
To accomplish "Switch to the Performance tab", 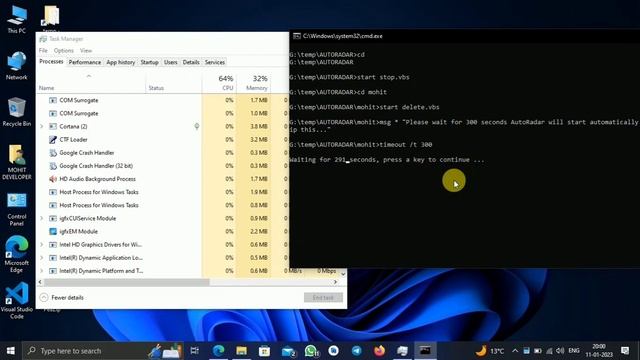I will point(84,62).
